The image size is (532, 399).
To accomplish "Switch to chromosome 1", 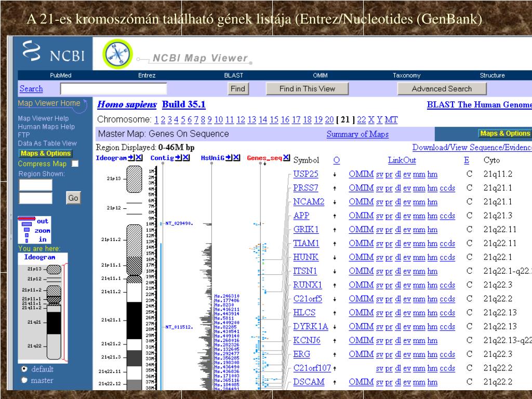I will tap(156, 120).
